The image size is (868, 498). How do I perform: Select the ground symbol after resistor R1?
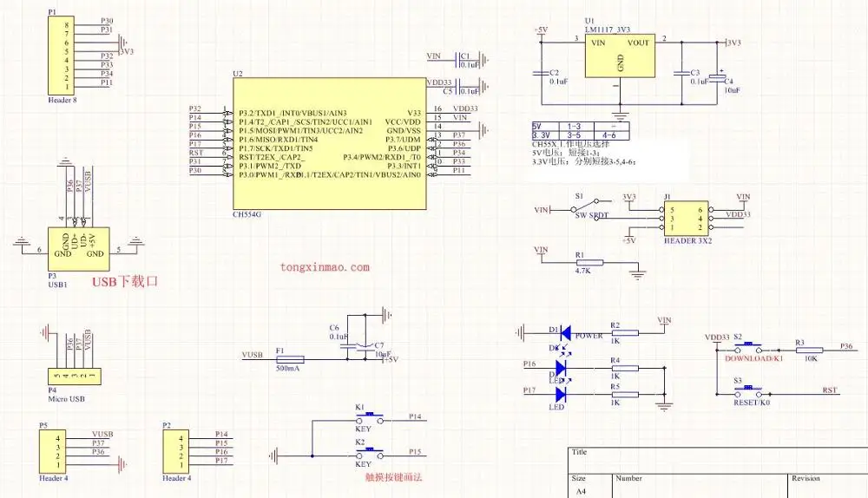coord(638,274)
